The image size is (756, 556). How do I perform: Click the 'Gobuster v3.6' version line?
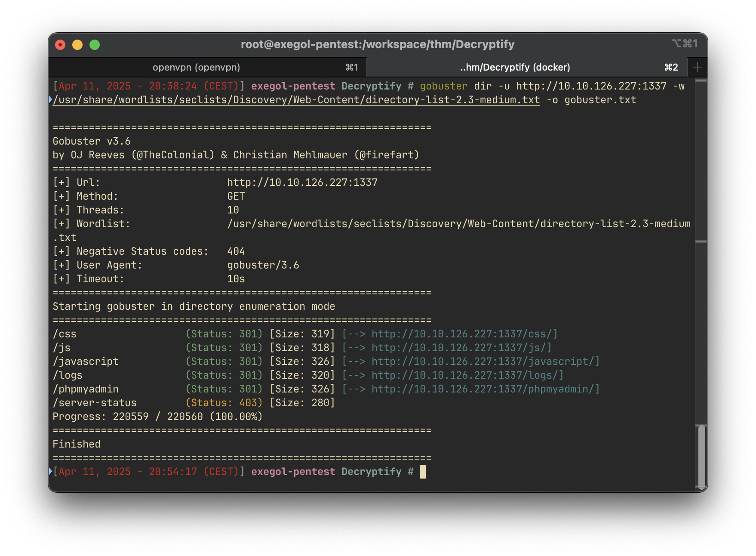(92, 141)
